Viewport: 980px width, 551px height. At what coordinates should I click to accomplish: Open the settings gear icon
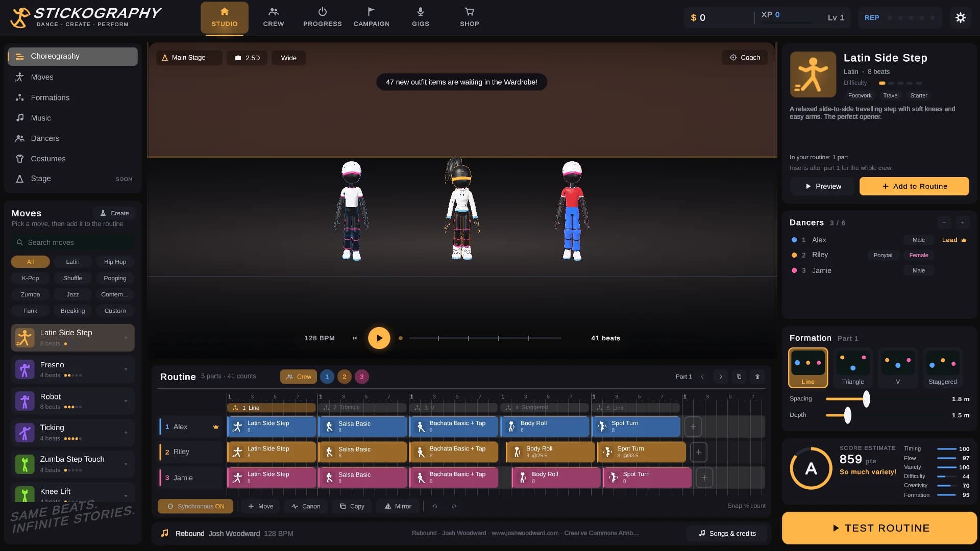[x=960, y=18]
